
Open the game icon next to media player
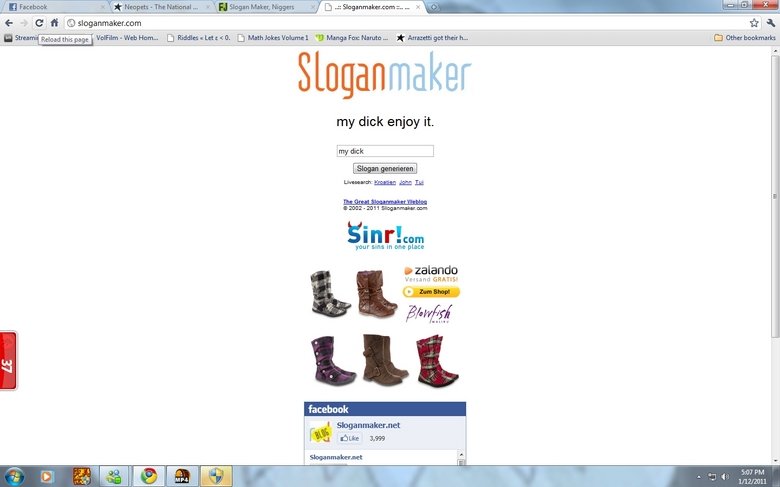[82, 477]
